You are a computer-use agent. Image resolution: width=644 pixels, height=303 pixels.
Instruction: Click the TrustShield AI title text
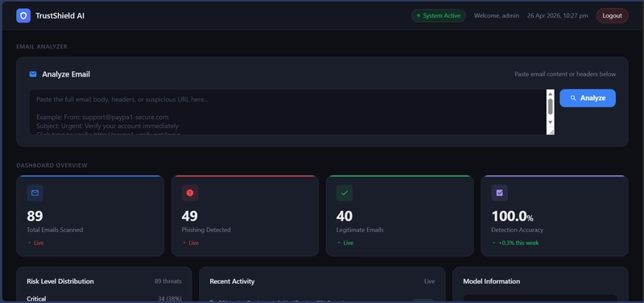[x=60, y=15]
